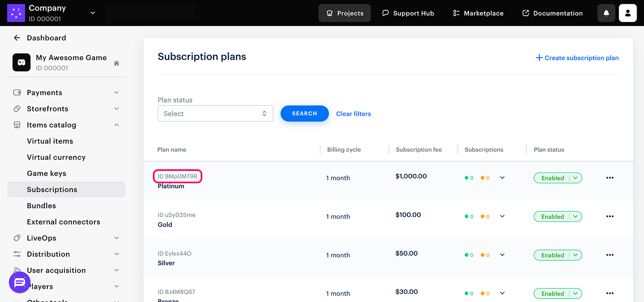The image size is (644, 302).
Task: Click the back arrow next to Dashboard
Action: [x=17, y=38]
